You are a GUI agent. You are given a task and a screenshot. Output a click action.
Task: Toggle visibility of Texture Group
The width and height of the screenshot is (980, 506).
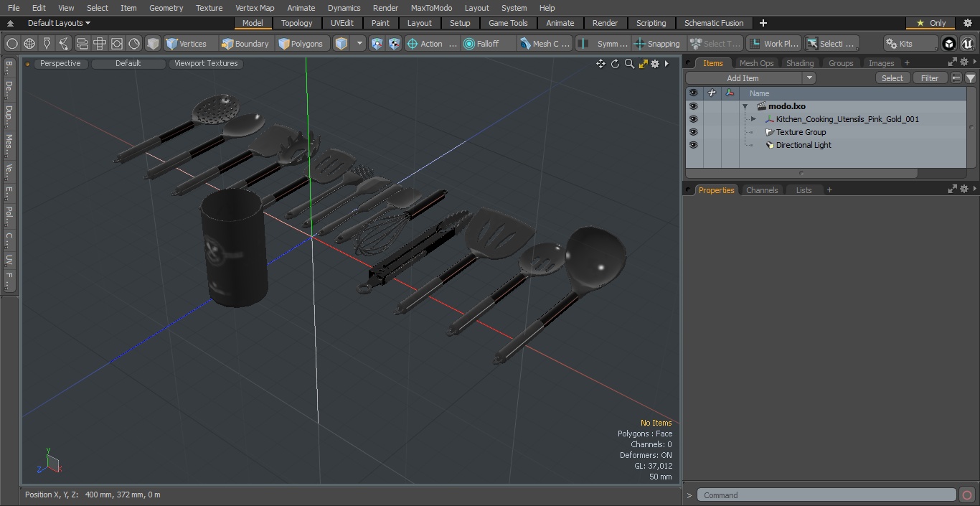pyautogui.click(x=693, y=132)
